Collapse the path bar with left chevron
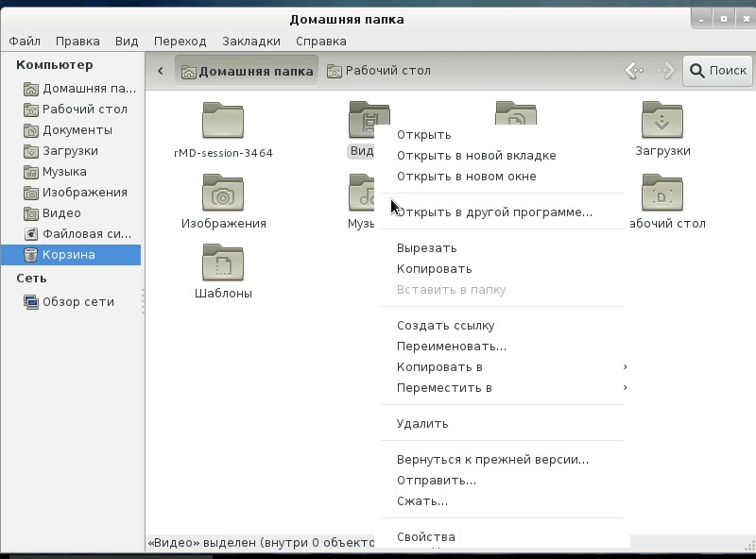 point(161,71)
